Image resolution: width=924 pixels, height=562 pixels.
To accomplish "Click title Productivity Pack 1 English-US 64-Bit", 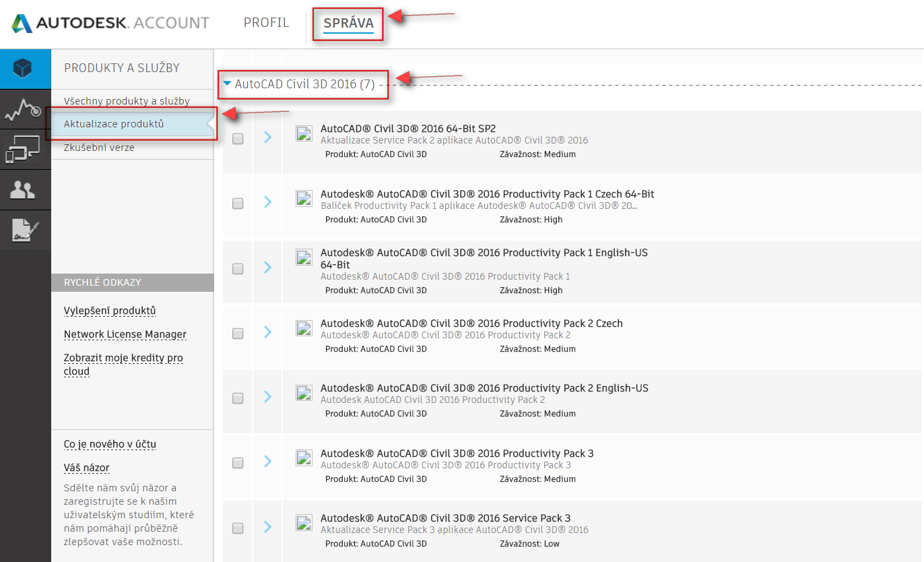I will [x=484, y=259].
